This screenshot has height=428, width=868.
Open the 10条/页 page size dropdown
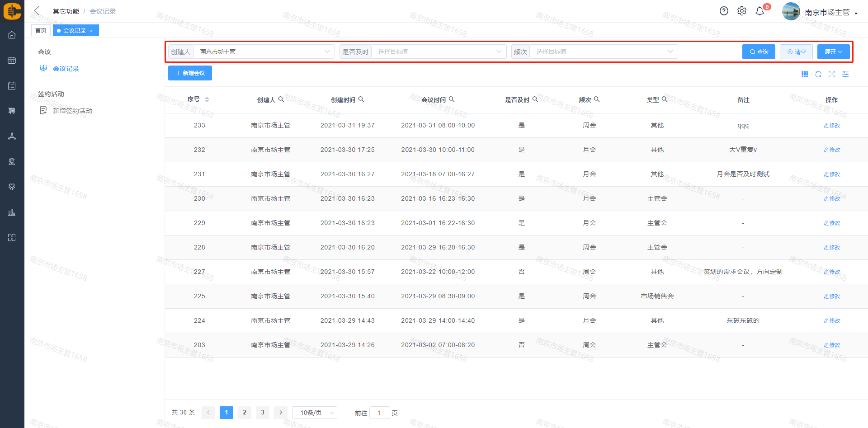(x=314, y=413)
